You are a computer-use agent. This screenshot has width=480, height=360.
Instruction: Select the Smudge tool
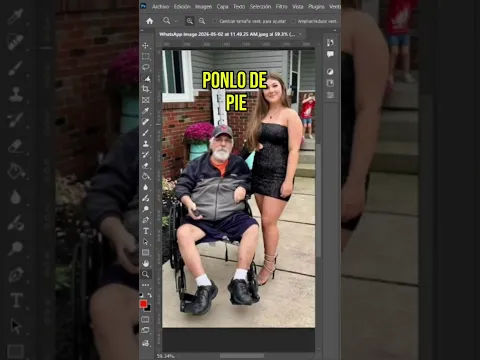146,198
